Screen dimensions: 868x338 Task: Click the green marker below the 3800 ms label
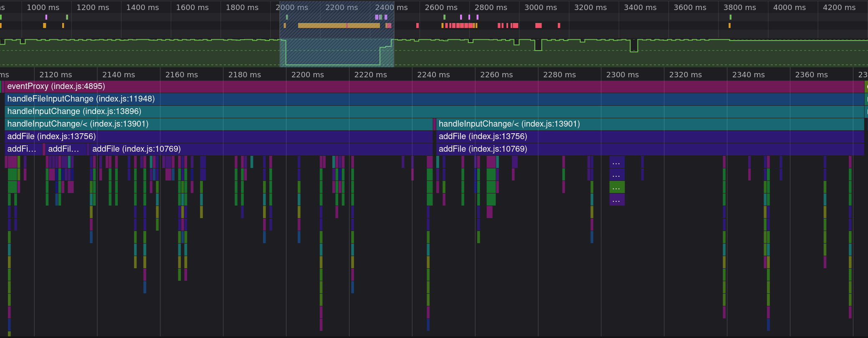point(730,17)
